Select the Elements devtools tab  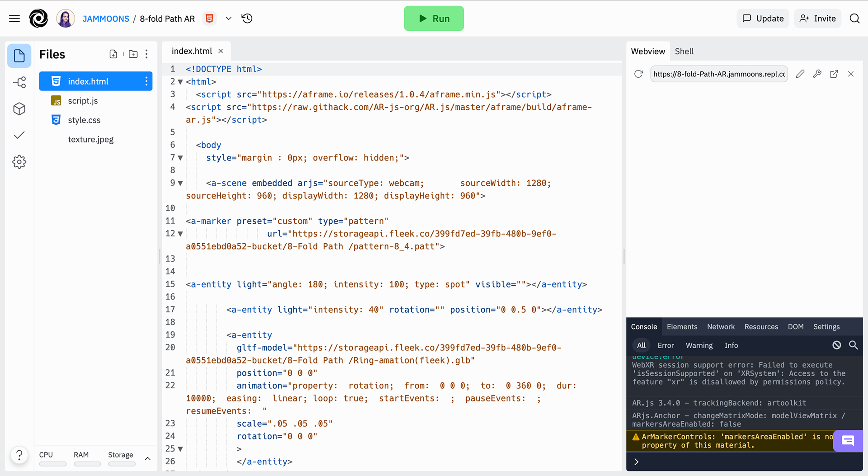click(682, 327)
